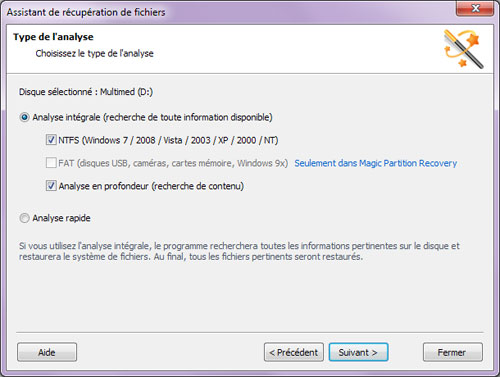Go back with the Précédent button

click(294, 352)
